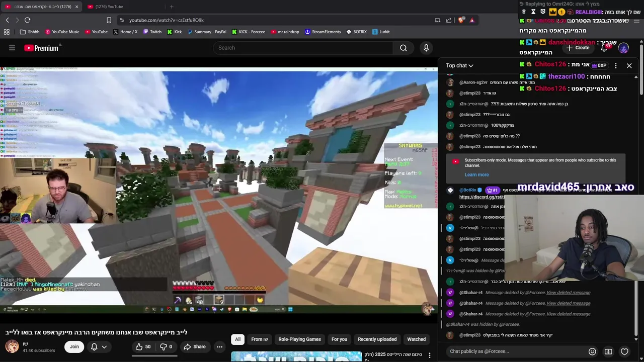Viewport: 644px width, 362px height.
Task: Click the Join membership button
Action: [x=74, y=346]
